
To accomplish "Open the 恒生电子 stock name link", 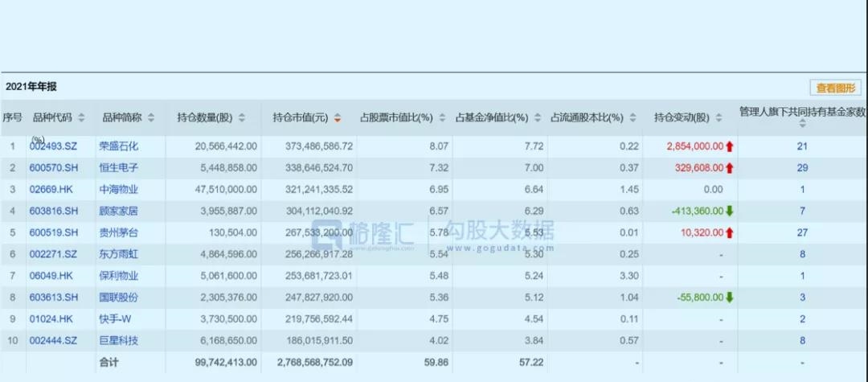I will 118,168.
